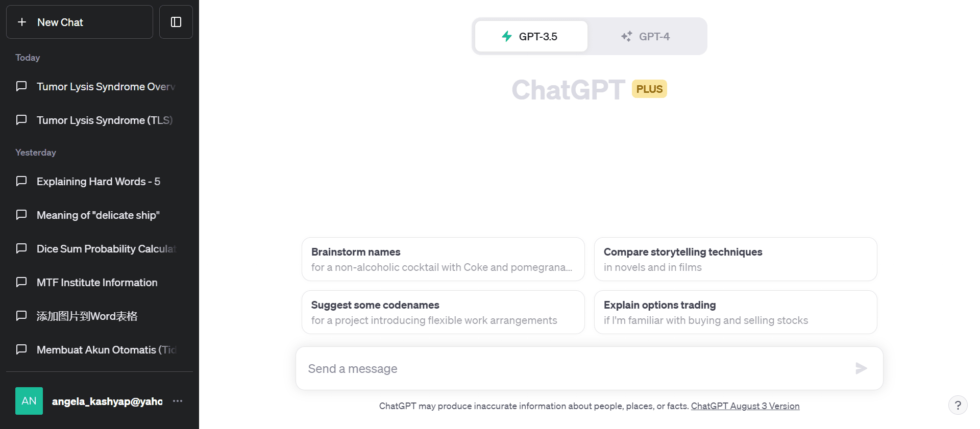
Task: Click chat icon beside Dice Sum Probability
Action: tap(21, 248)
